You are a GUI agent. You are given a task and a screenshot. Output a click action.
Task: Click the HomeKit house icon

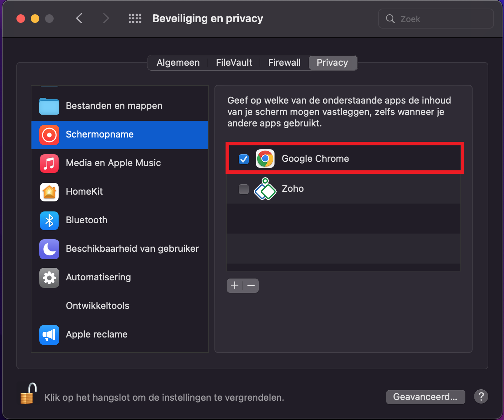(x=49, y=192)
